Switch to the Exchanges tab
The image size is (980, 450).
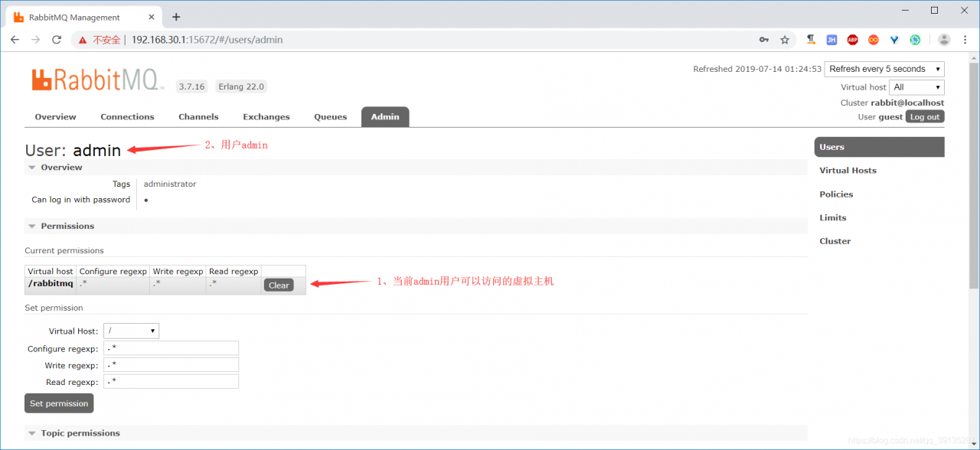pyautogui.click(x=266, y=117)
